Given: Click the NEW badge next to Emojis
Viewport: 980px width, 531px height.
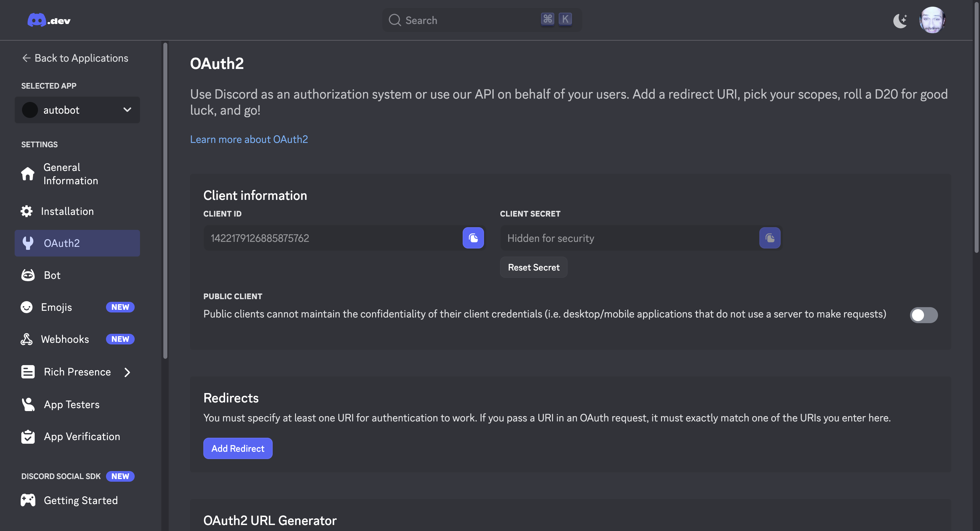Looking at the screenshot, I should coord(120,307).
